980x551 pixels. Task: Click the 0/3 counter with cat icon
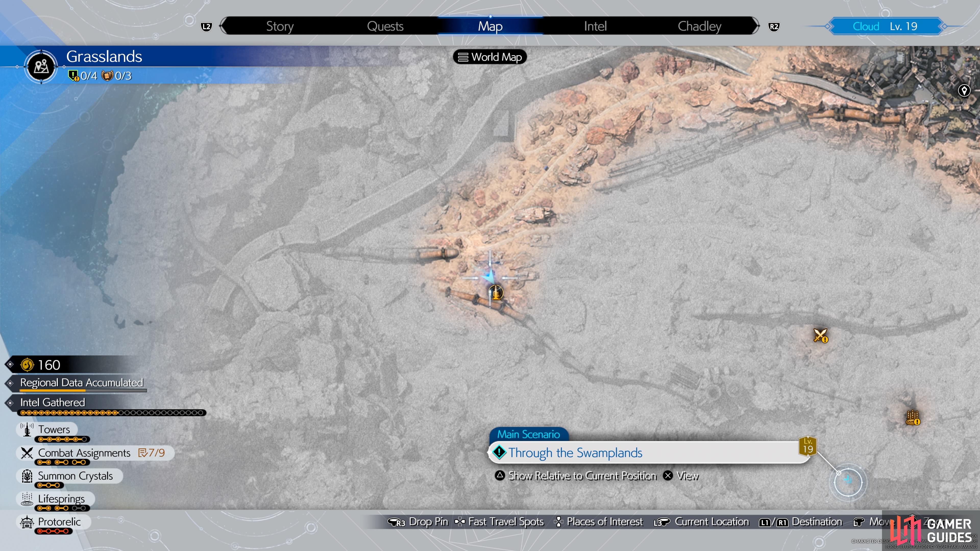click(x=116, y=76)
